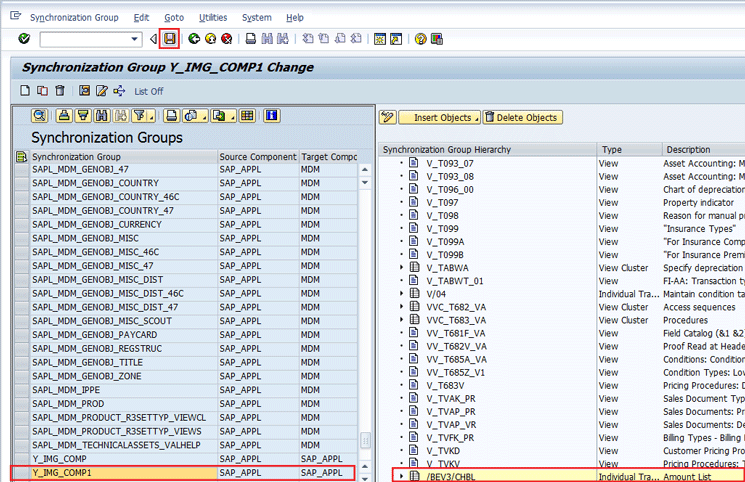Click the green Back arrow icon

coord(194,39)
